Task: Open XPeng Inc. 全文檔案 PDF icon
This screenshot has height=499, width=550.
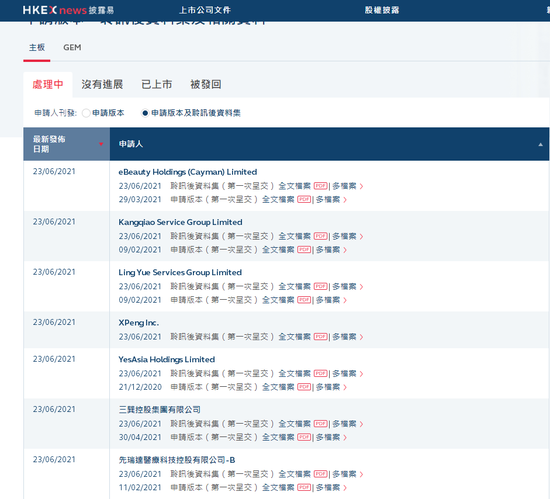Action: click(x=321, y=337)
